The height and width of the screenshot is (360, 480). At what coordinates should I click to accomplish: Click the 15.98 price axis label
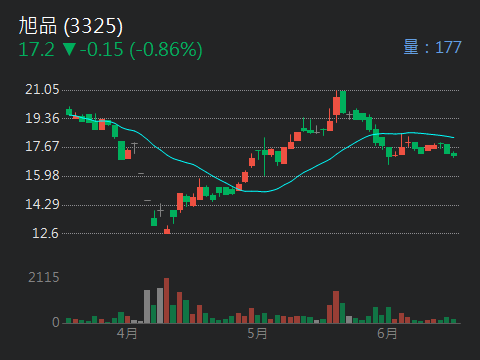pos(42,176)
